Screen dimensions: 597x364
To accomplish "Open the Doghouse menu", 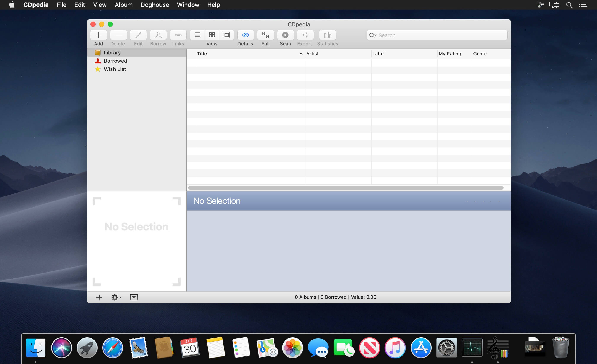I will (x=155, y=5).
